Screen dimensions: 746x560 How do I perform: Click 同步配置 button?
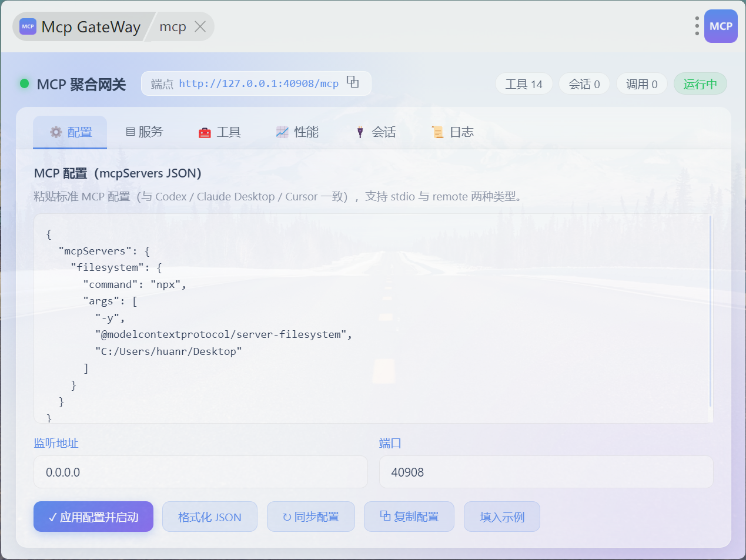pos(311,517)
